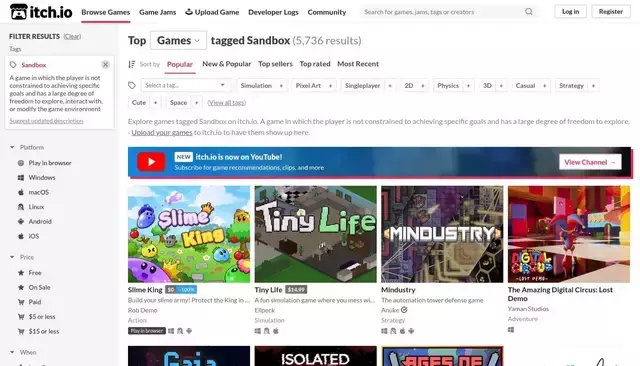The width and height of the screenshot is (640, 366).
Task: Click Suggest updated description link
Action: 47,121
